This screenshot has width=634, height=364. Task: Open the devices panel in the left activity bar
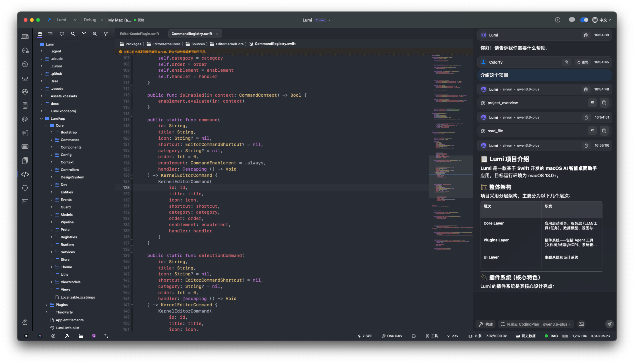(x=25, y=37)
